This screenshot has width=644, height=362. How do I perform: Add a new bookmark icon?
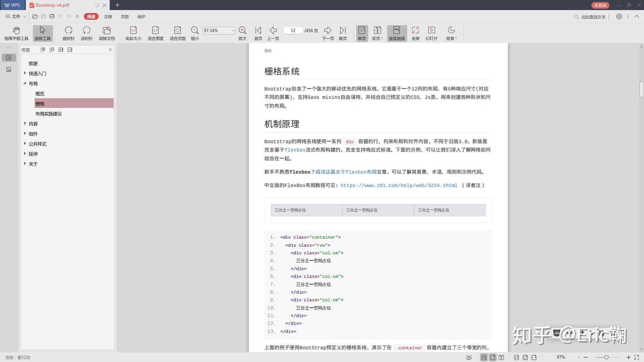click(x=61, y=50)
